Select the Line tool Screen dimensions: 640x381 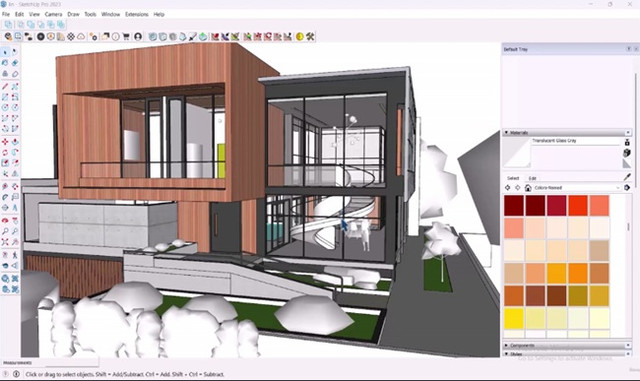[5, 86]
